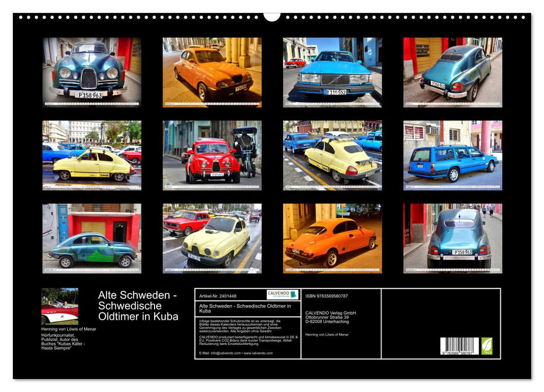
Task: Open the front-view blue Saab photo with plate P158 963
Action: point(91,72)
